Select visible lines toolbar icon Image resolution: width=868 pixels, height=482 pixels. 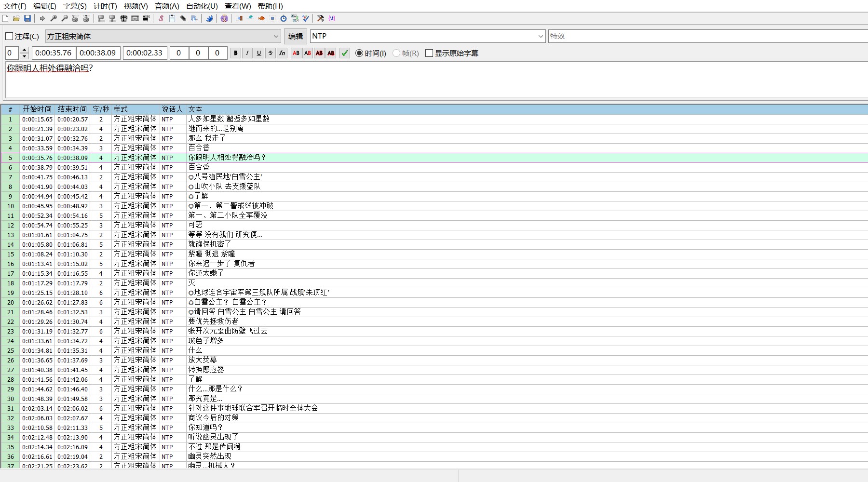click(x=123, y=18)
